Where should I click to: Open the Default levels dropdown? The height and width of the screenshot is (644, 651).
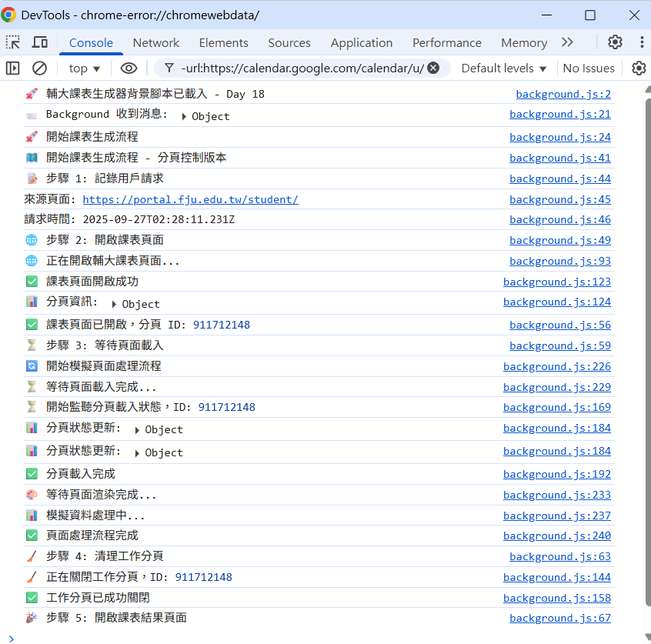point(504,68)
